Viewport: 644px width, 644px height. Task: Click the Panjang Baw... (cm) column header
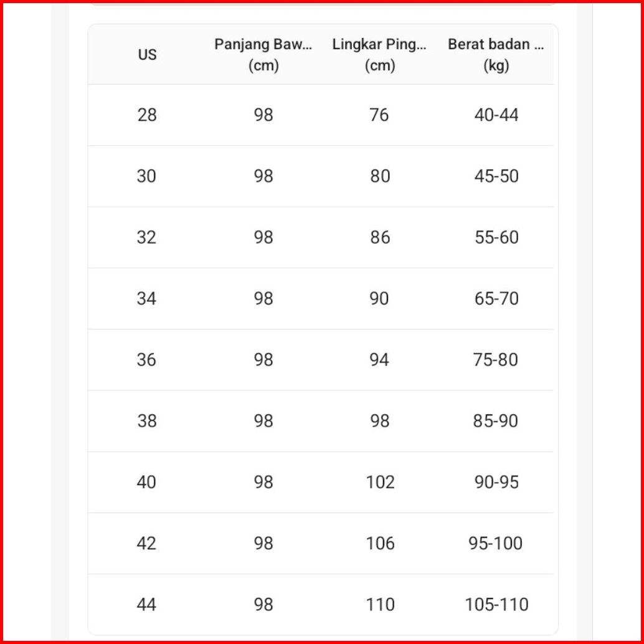[263, 55]
